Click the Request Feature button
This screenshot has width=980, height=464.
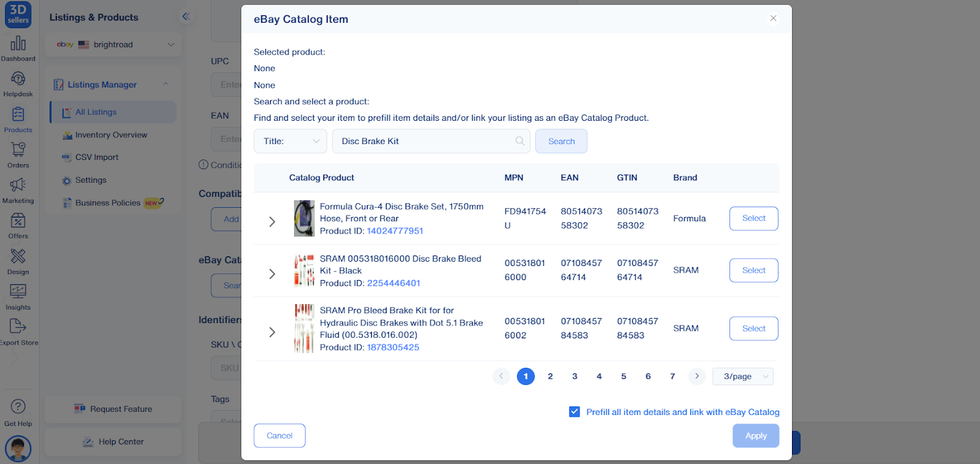pos(113,409)
